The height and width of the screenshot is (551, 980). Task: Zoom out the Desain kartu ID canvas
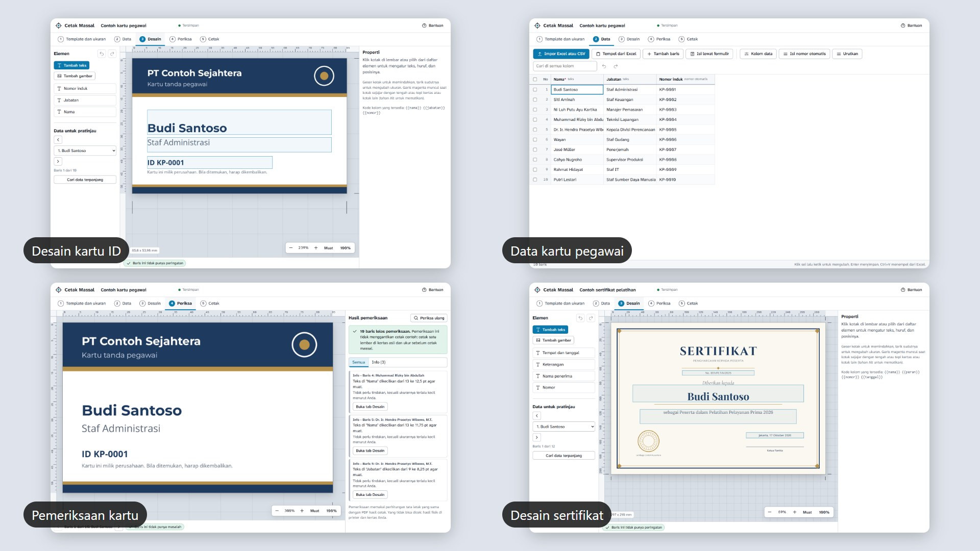coord(291,248)
